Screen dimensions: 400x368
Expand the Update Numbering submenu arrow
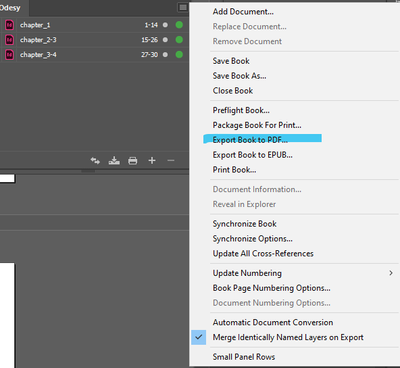point(391,273)
